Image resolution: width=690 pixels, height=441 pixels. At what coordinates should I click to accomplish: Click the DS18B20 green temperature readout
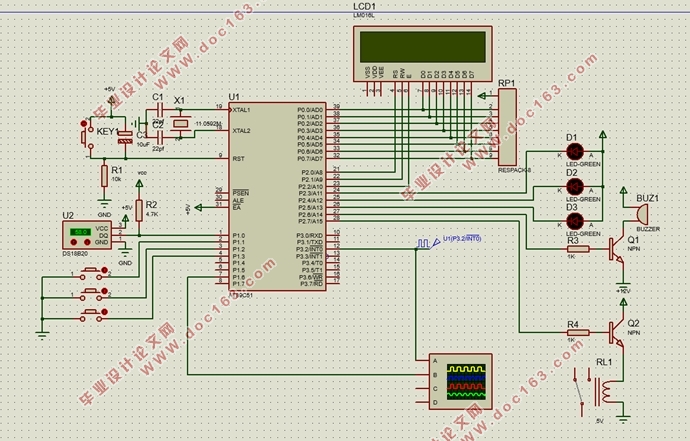(x=81, y=232)
